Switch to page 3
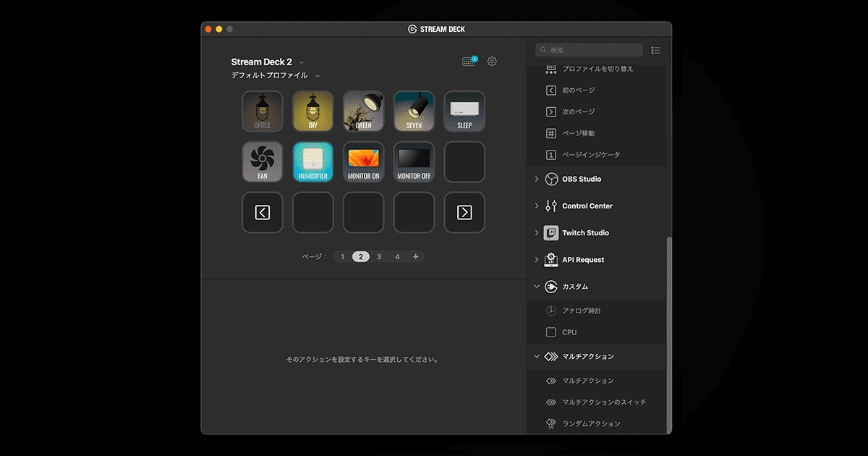 379,257
